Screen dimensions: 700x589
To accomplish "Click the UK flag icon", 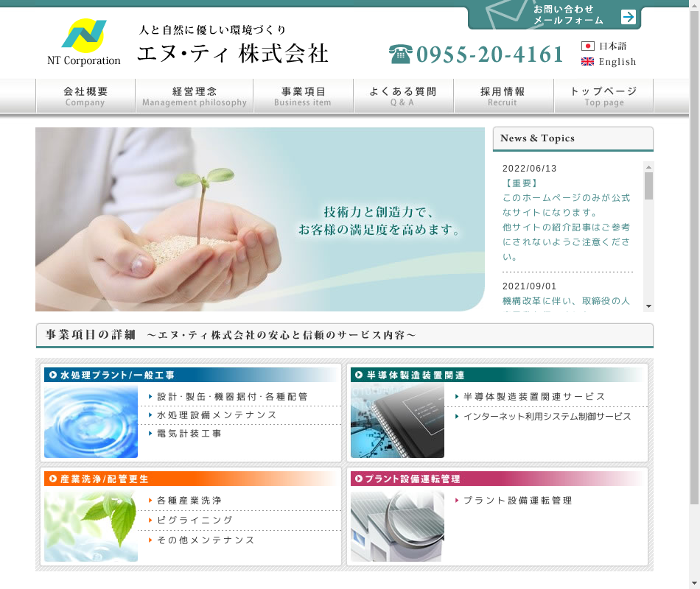I will (587, 62).
